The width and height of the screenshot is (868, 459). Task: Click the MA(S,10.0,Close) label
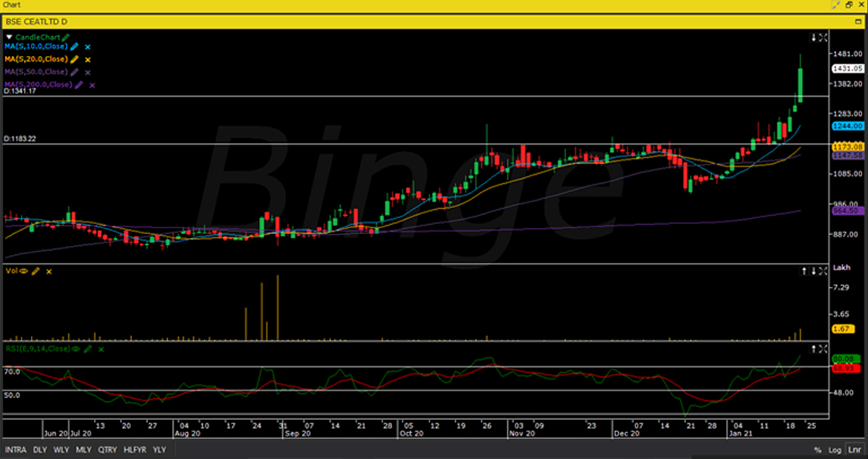[36, 47]
